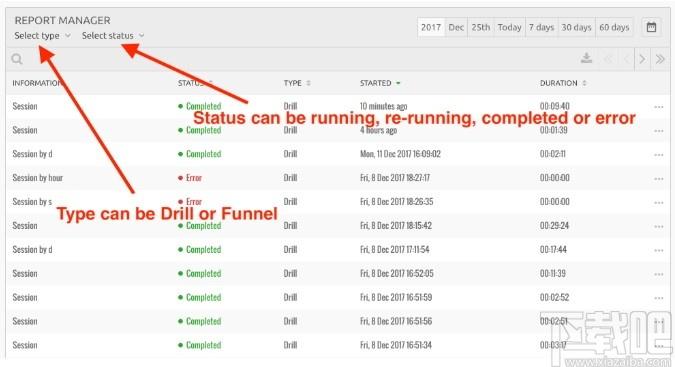Image resolution: width=675 pixels, height=367 pixels.
Task: Click the search magnifier icon
Action: tap(17, 59)
